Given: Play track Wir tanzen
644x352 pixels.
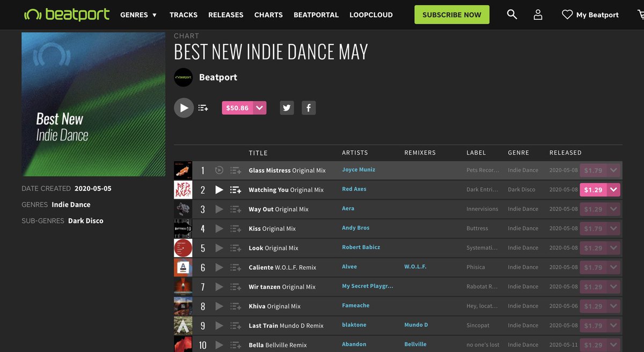Looking at the screenshot, I should tap(219, 287).
